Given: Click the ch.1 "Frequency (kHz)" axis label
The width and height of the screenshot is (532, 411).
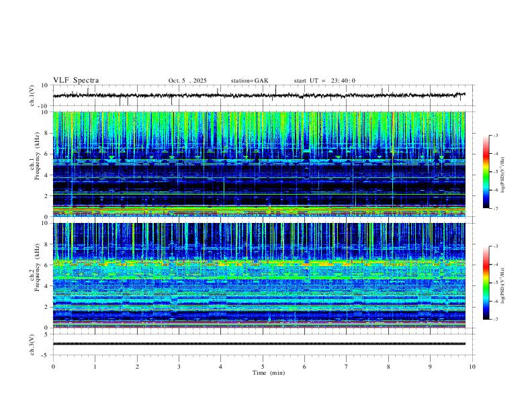Looking at the screenshot, I should coord(38,155).
